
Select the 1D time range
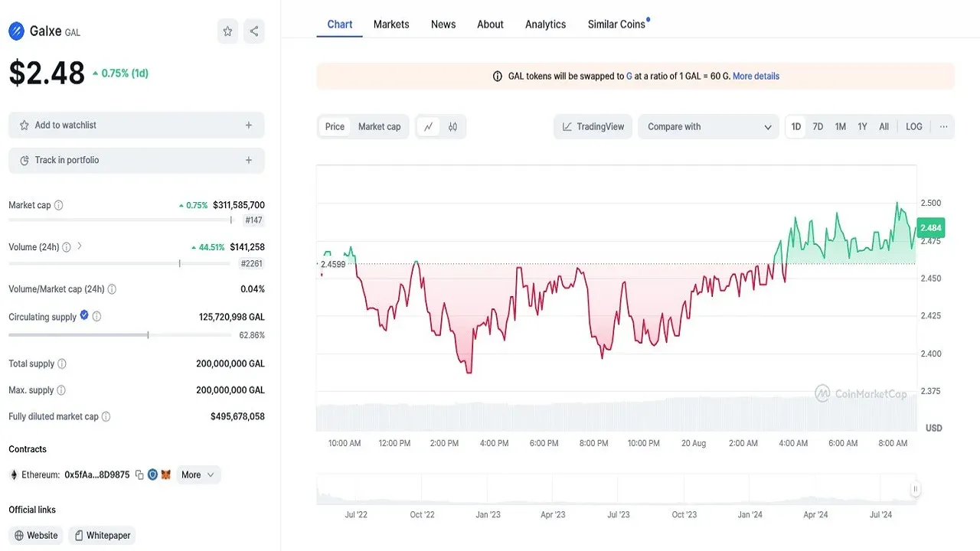pos(796,127)
